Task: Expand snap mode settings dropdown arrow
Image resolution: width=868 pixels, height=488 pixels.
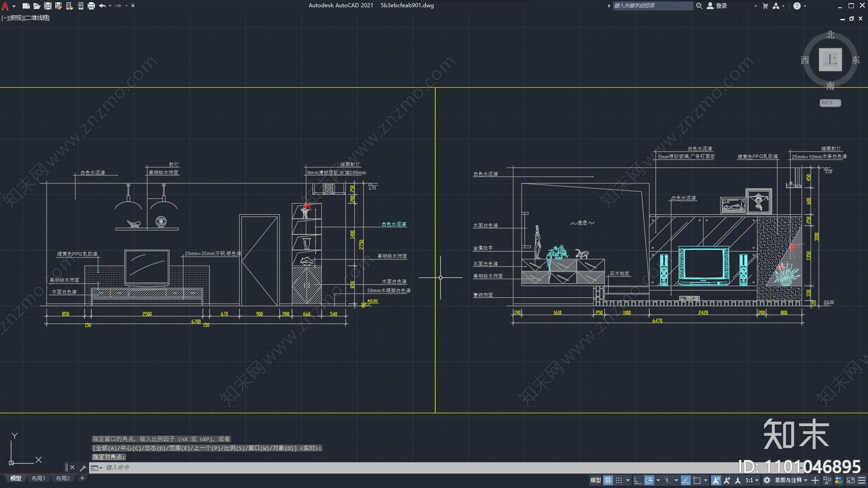Action: point(628,480)
